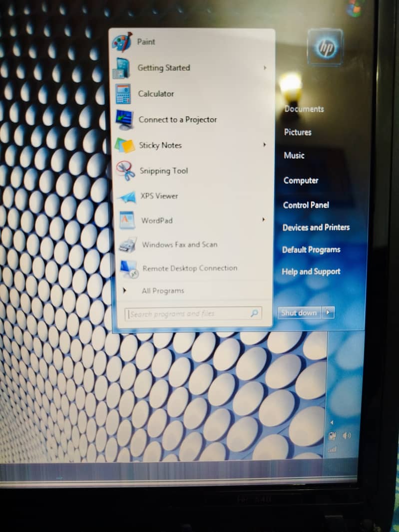Viewport: 399px width, 532px height.
Task: Open the Shut down options arrow
Action: click(328, 313)
